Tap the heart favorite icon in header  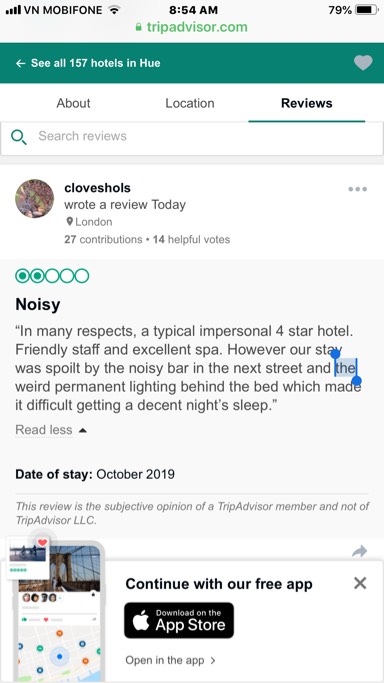tap(363, 63)
